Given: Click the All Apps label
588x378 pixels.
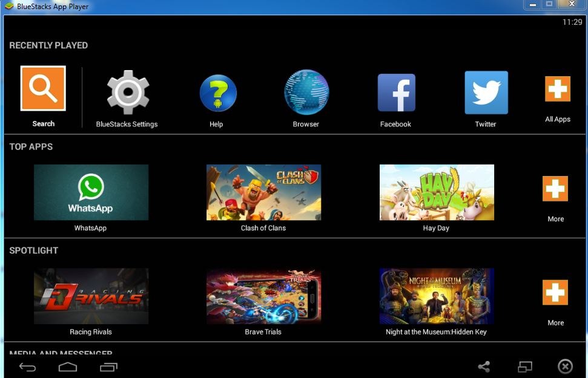Looking at the screenshot, I should point(558,119).
